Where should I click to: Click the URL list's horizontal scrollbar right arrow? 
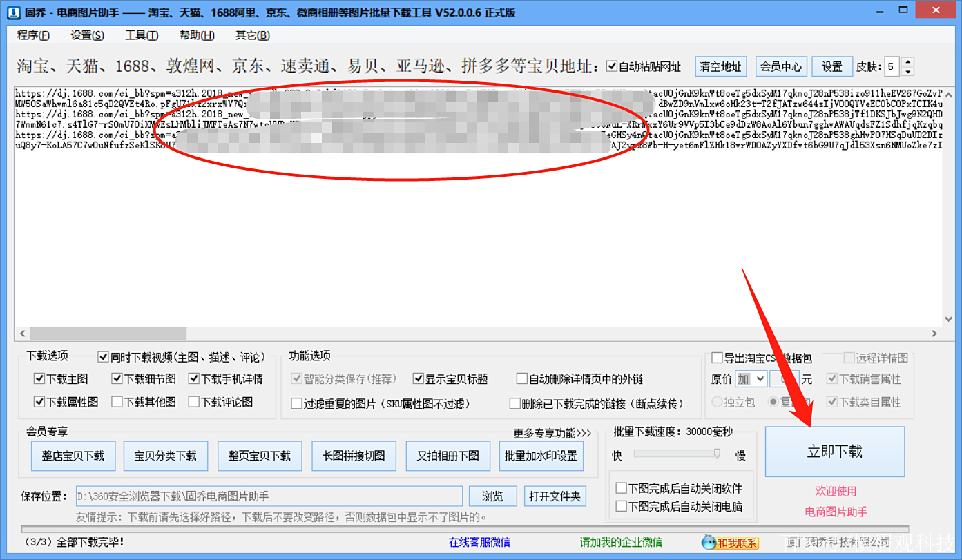coord(934,333)
